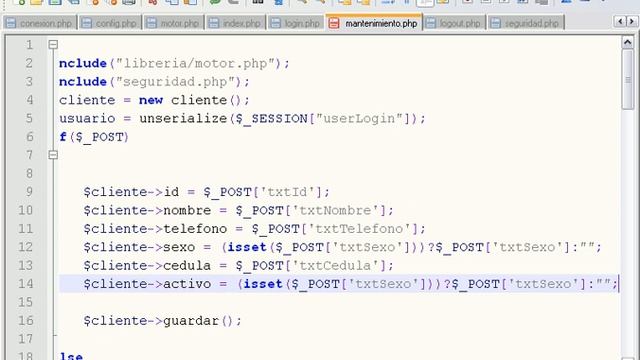Place cursor in include "seguridad.php" line

[154, 82]
